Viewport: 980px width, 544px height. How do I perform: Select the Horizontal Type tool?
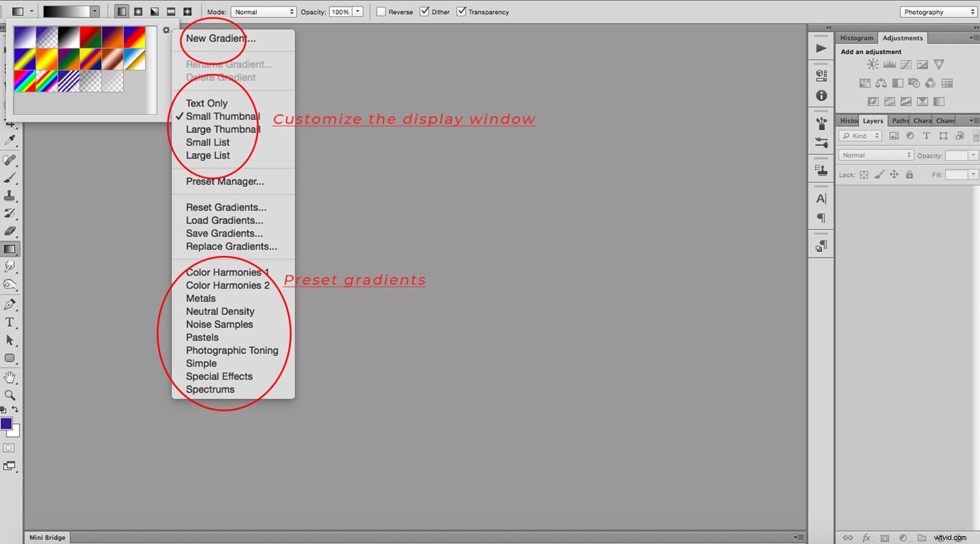[x=10, y=322]
